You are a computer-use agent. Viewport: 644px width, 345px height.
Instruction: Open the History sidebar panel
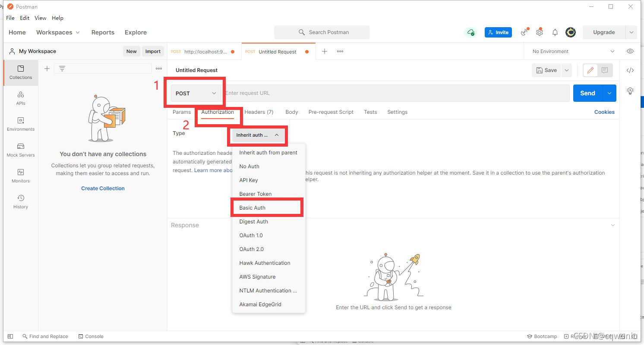pyautogui.click(x=21, y=202)
